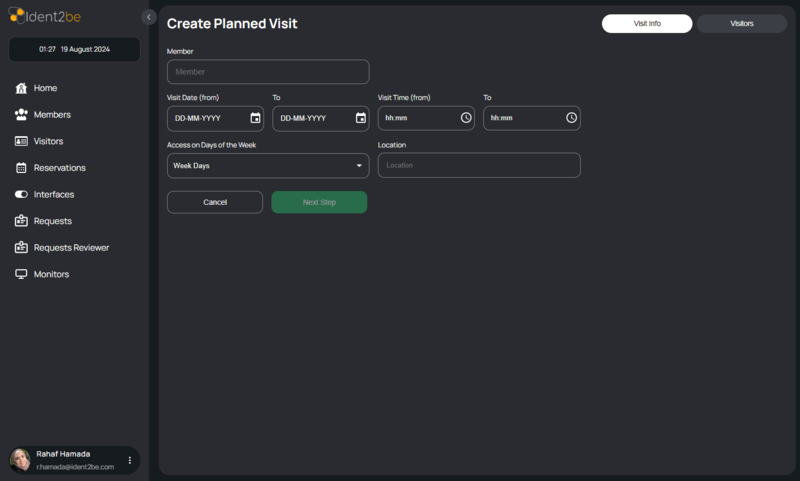Click the Interfaces toggle icon

[x=21, y=194]
